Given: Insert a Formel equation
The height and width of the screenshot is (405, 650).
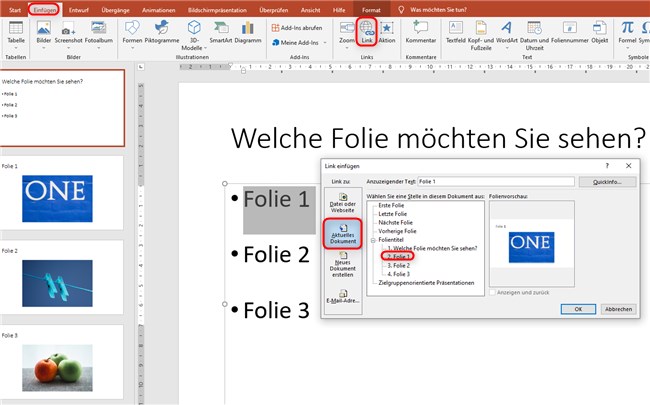Looking at the screenshot, I should (627, 33).
